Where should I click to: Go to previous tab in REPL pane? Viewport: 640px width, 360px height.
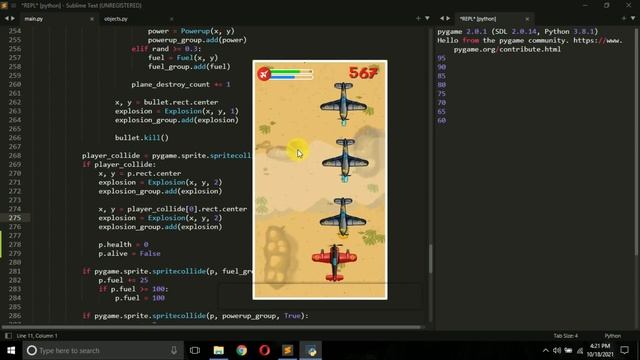point(441,18)
